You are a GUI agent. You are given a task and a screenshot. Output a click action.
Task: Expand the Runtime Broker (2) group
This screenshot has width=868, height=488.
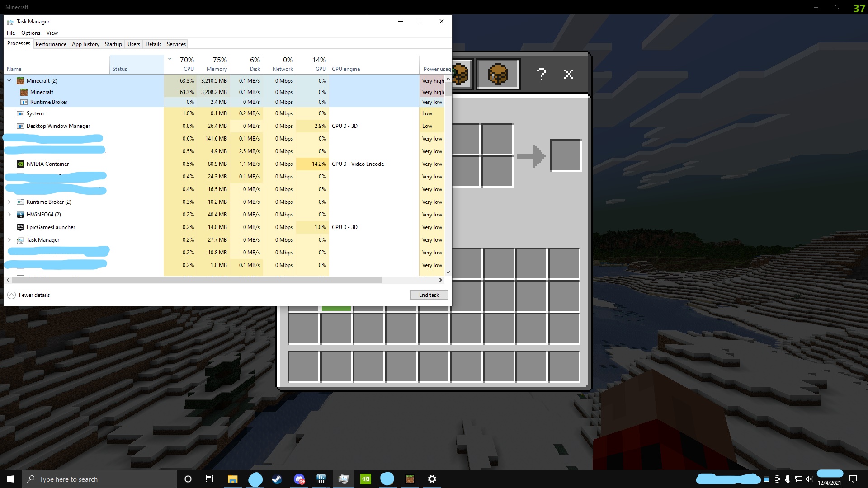tap(9, 202)
